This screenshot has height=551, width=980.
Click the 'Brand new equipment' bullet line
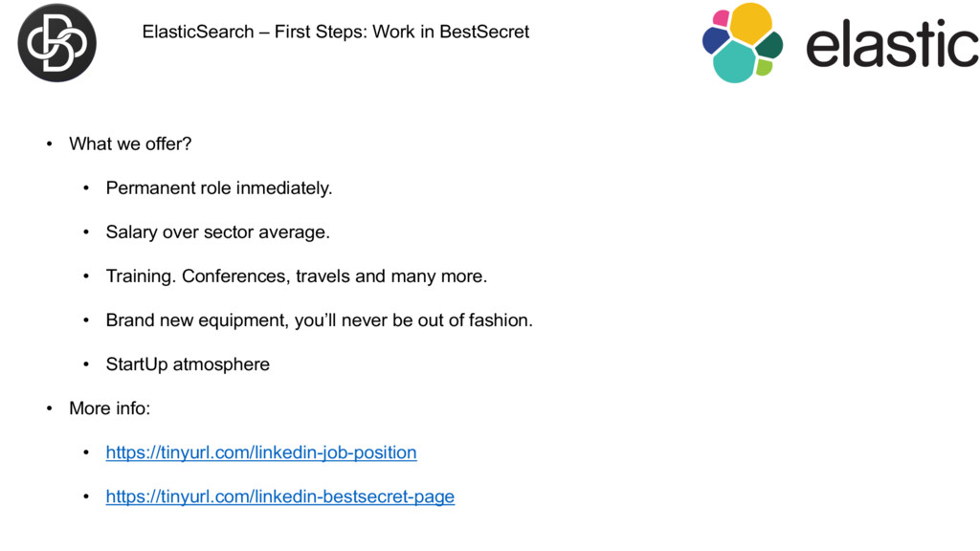320,320
